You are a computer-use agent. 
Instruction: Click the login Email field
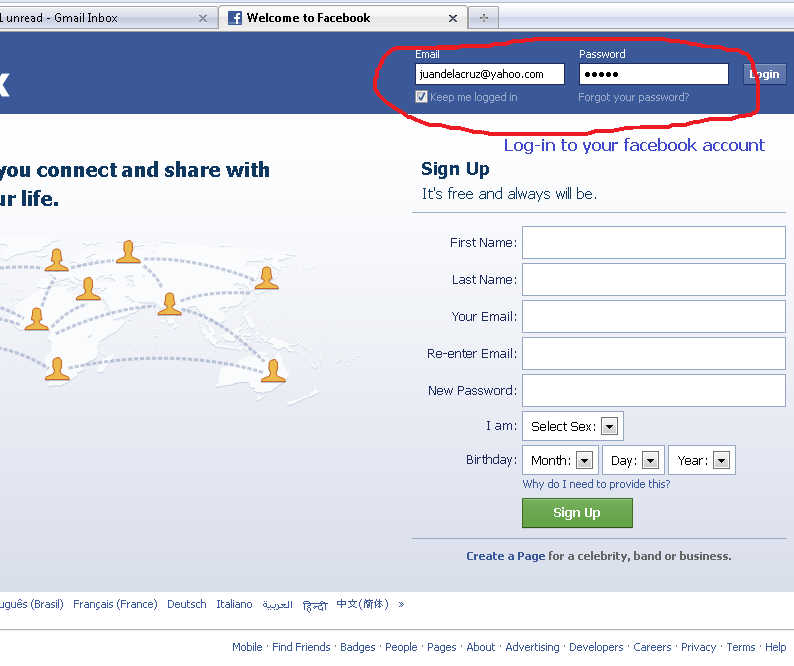tap(490, 74)
